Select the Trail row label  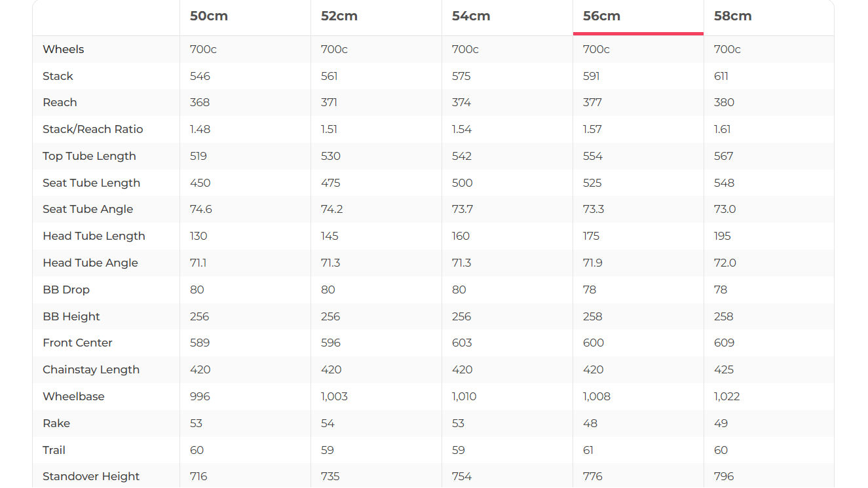pos(54,450)
